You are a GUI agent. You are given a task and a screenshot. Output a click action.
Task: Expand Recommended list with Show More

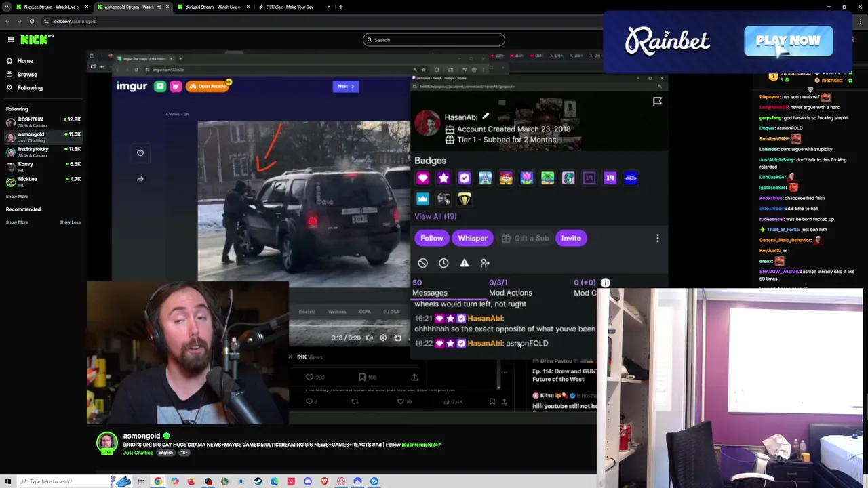click(x=17, y=222)
